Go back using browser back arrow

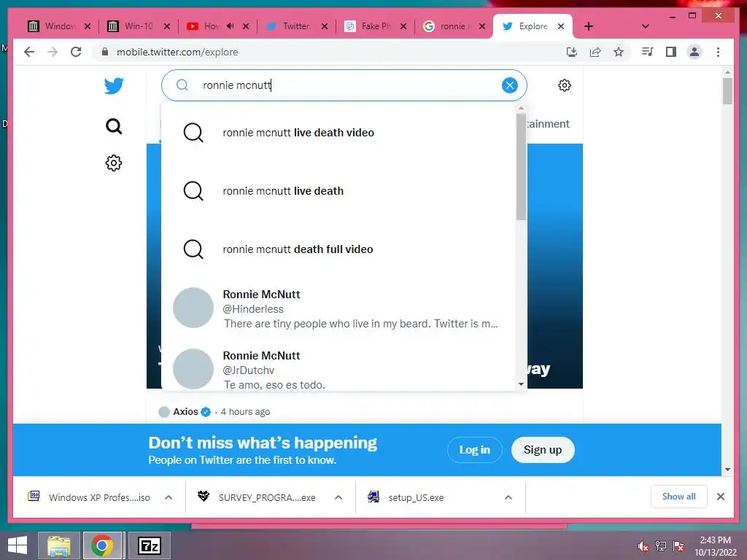[29, 52]
